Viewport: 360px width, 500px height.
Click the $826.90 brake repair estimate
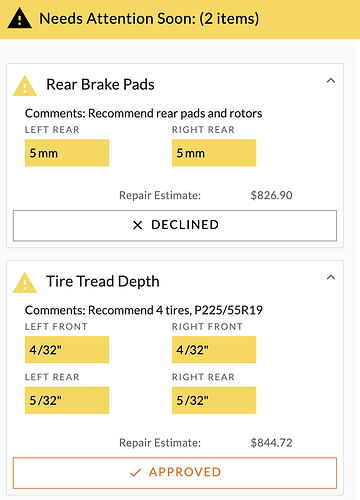(271, 195)
